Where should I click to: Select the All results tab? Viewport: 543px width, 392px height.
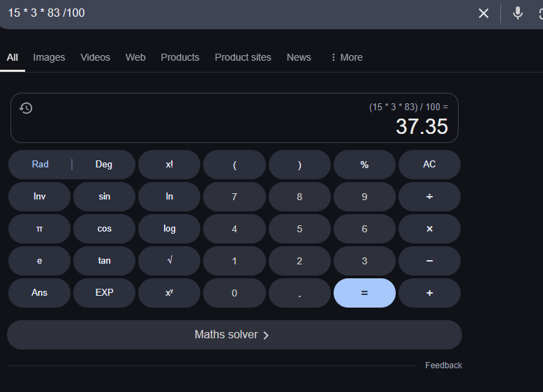(12, 57)
